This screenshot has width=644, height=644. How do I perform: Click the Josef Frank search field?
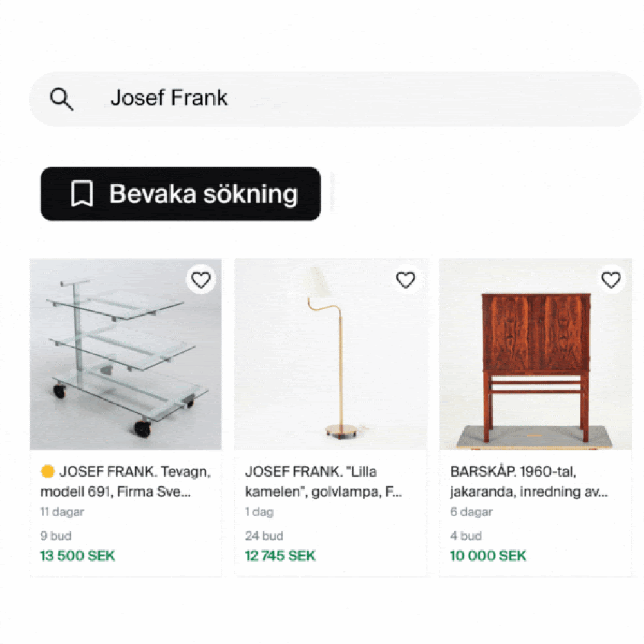pos(335,99)
